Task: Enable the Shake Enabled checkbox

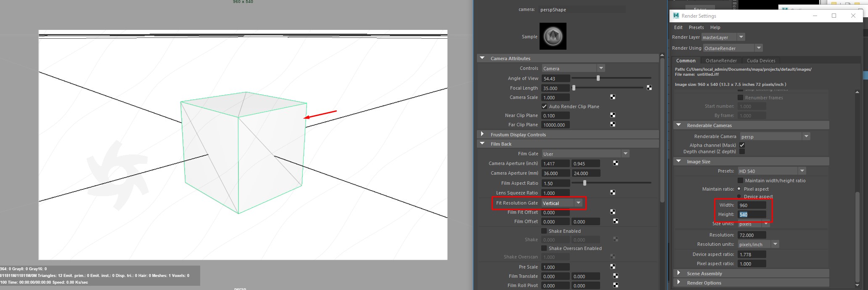Action: pyautogui.click(x=544, y=231)
